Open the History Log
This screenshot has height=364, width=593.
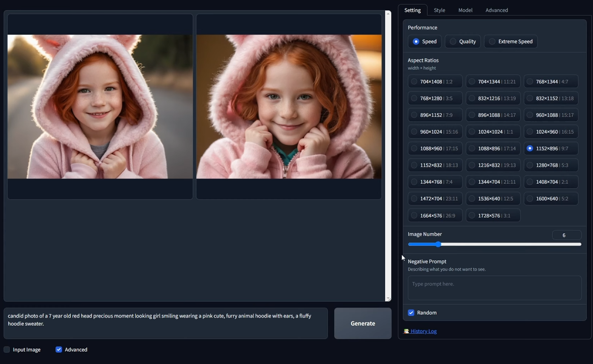(423, 331)
